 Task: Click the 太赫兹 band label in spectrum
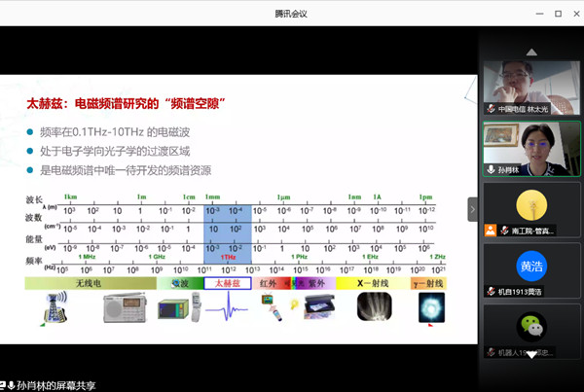click(x=227, y=283)
